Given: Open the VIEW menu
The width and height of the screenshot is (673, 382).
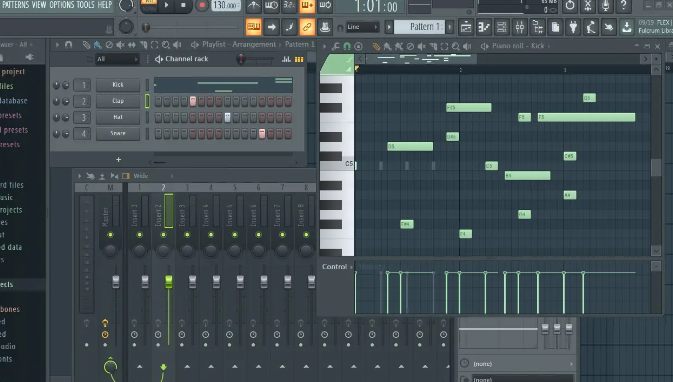Looking at the screenshot, I should point(39,5).
